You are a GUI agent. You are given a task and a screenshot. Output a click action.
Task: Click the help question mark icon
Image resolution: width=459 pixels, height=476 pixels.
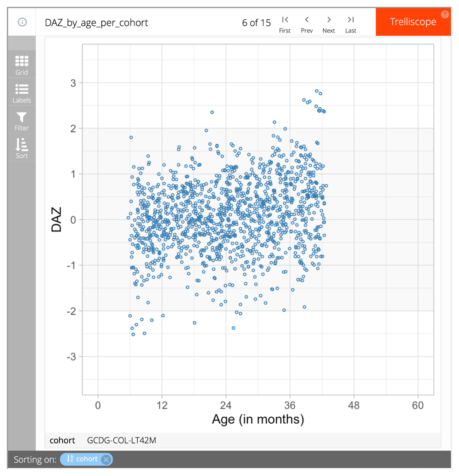[445, 14]
